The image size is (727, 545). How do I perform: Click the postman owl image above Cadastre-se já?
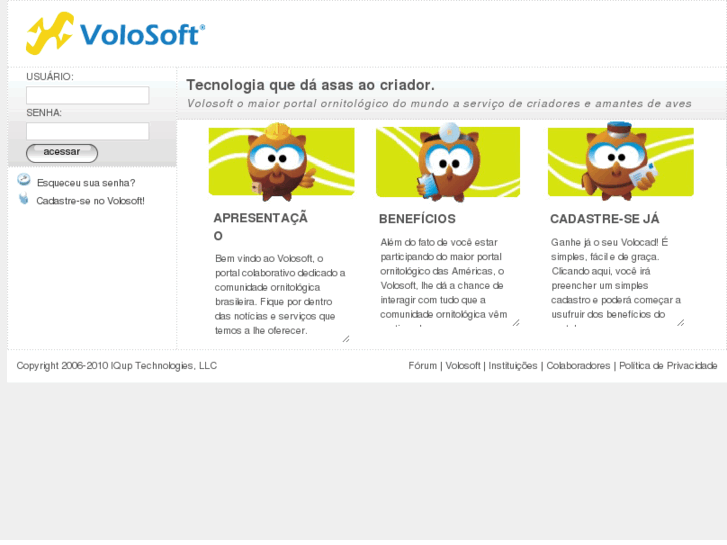point(621,161)
